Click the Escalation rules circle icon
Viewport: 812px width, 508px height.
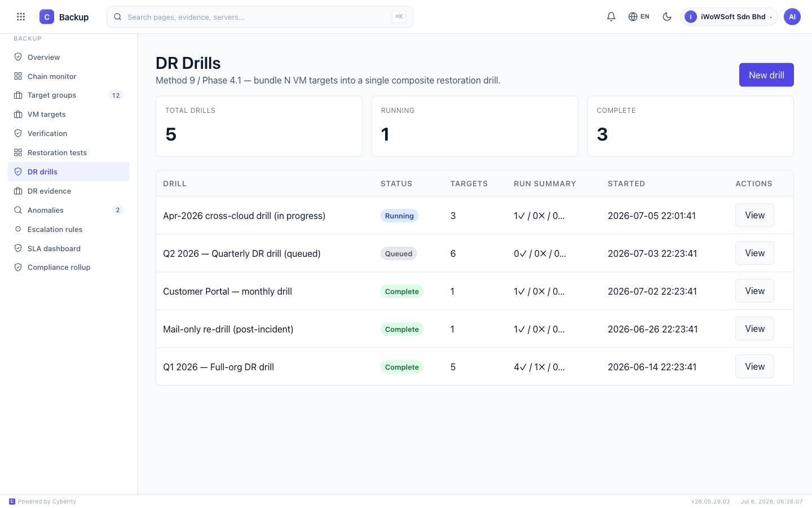(18, 229)
